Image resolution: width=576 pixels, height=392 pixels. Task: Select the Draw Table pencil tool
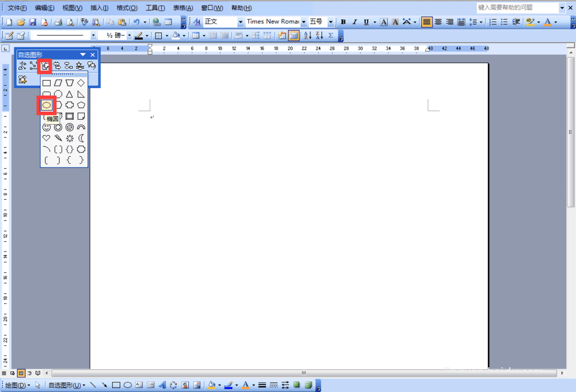(9, 36)
